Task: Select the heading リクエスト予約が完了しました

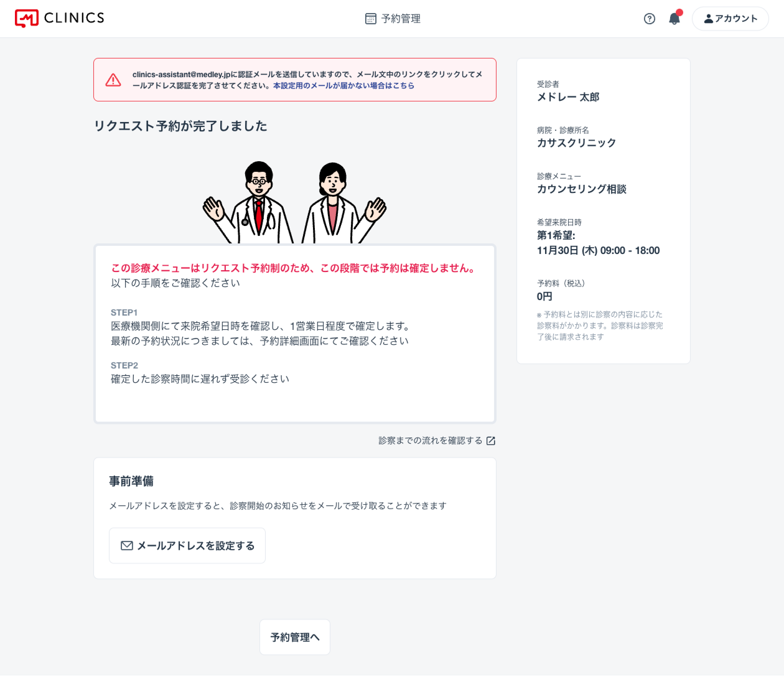Action: [x=180, y=126]
